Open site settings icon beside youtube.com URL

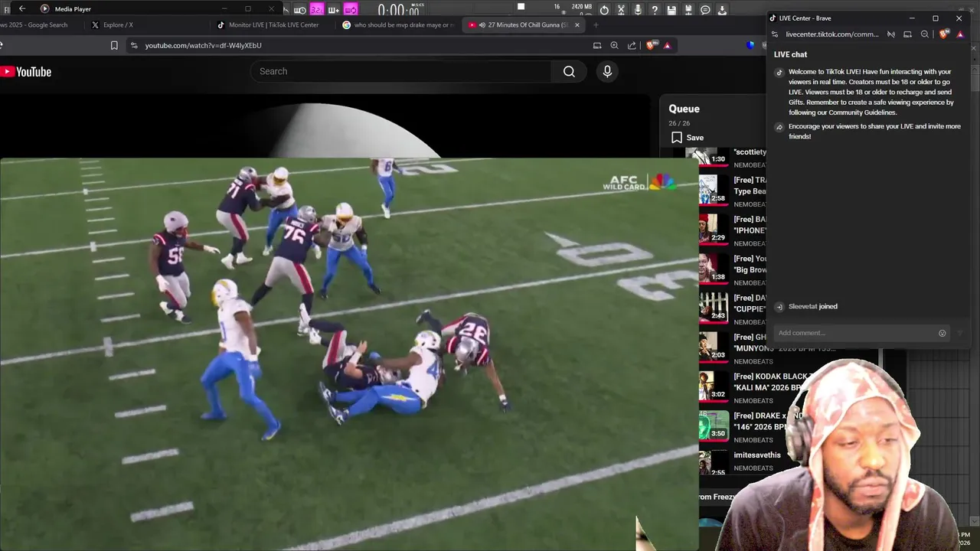pos(134,45)
